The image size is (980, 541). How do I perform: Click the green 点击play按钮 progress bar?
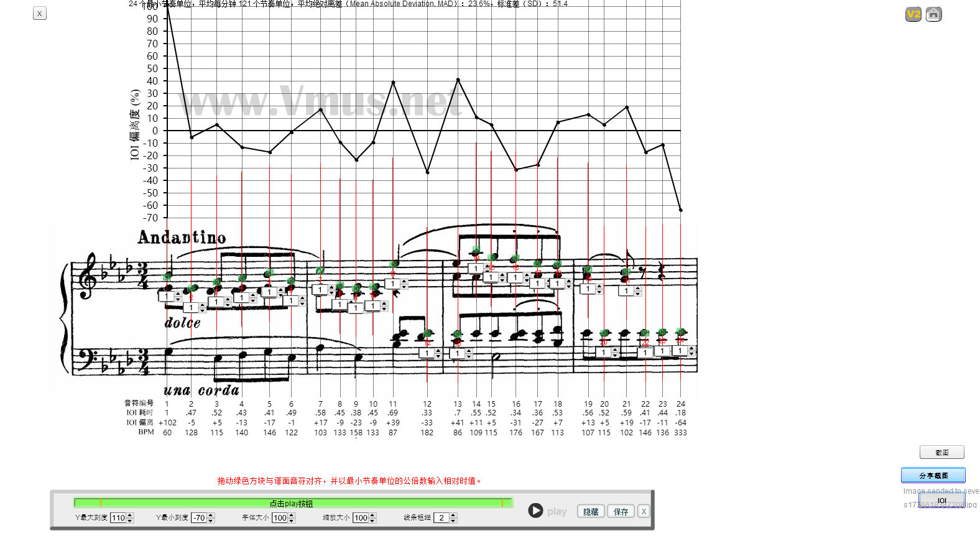tap(292, 503)
